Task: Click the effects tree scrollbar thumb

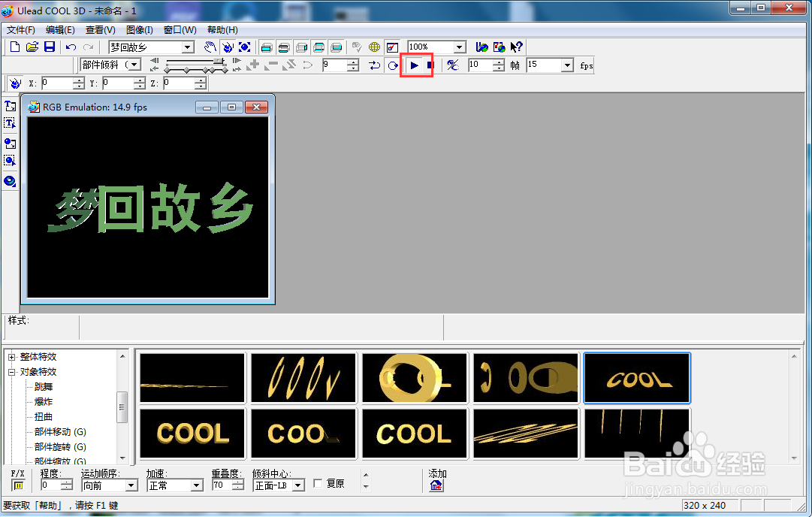Action: pos(122,407)
